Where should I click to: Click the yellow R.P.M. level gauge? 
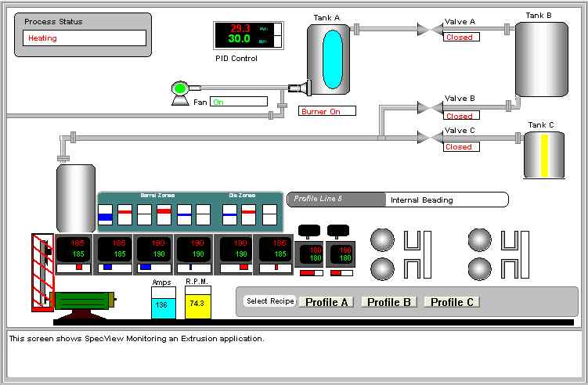point(197,302)
